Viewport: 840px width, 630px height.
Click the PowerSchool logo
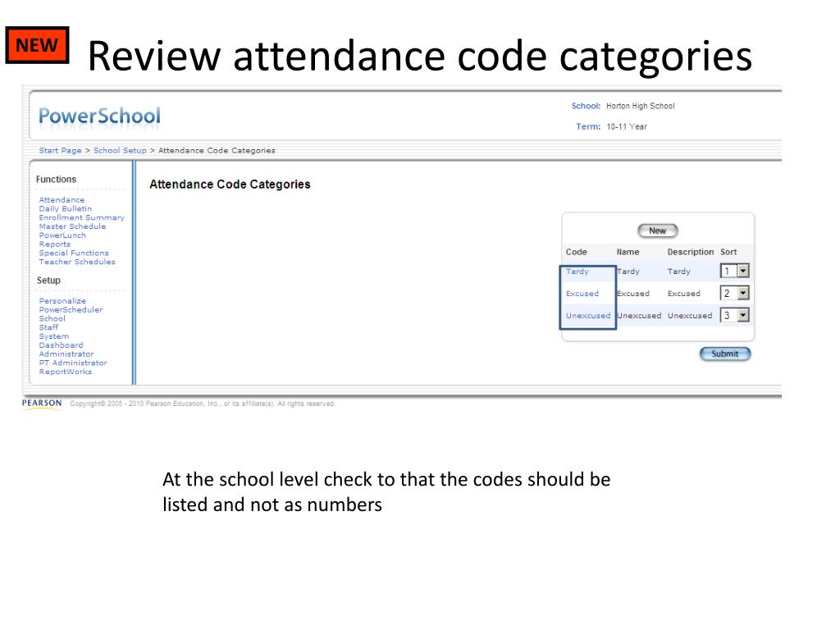99,116
